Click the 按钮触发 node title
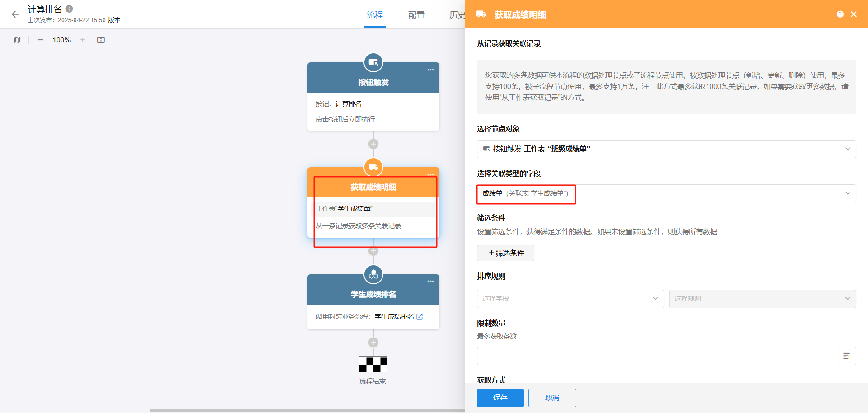 373,82
